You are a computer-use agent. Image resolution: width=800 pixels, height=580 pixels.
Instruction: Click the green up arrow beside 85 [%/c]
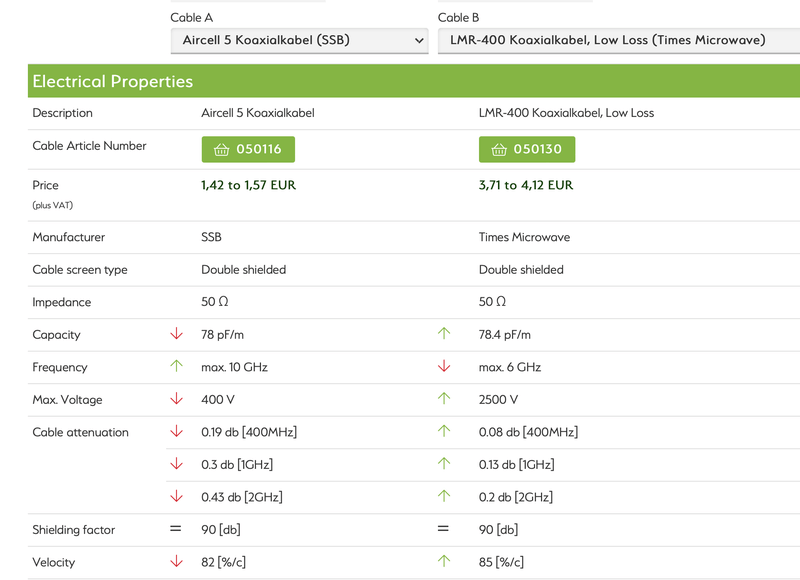[x=445, y=562]
